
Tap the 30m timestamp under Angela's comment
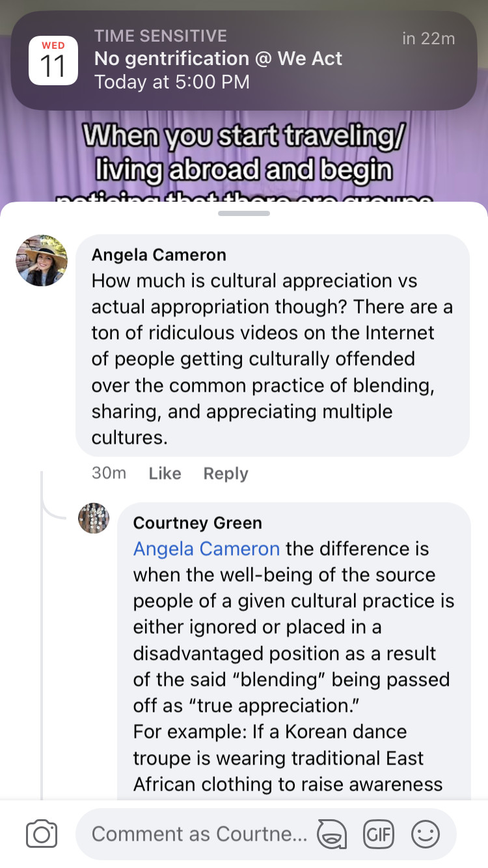coord(109,473)
